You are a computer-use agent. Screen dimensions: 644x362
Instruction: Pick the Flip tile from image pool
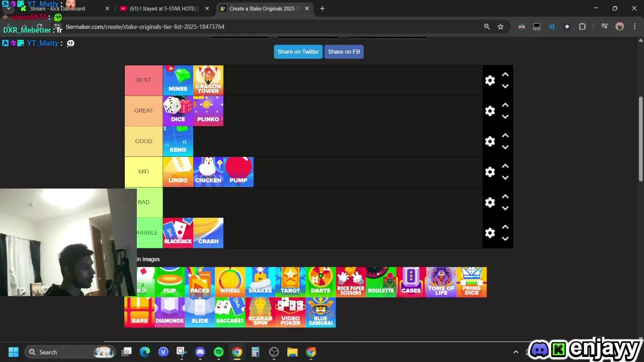pyautogui.click(x=170, y=282)
